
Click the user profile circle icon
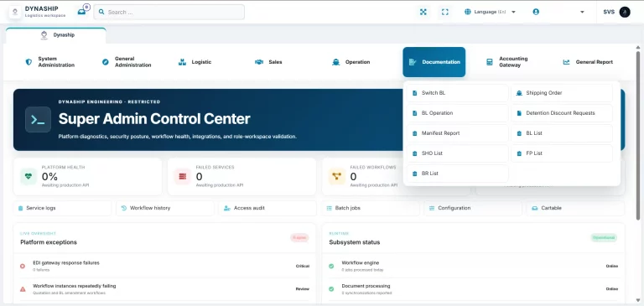(x=536, y=12)
